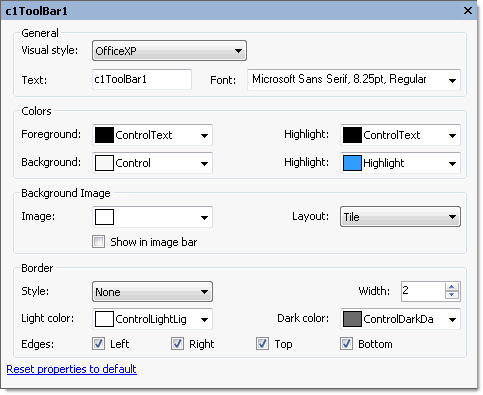The image size is (483, 395).
Task: Click the gray Dark color swatch
Action: 352,319
